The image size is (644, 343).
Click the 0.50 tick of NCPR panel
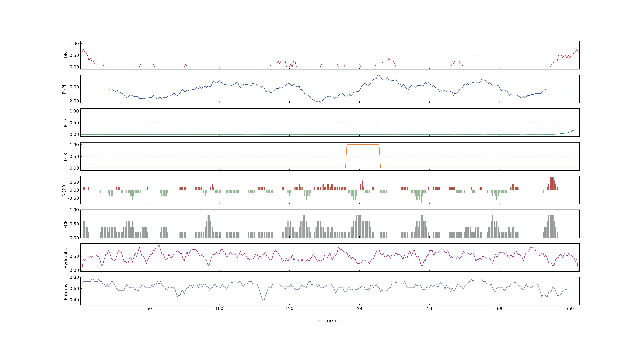point(74,182)
